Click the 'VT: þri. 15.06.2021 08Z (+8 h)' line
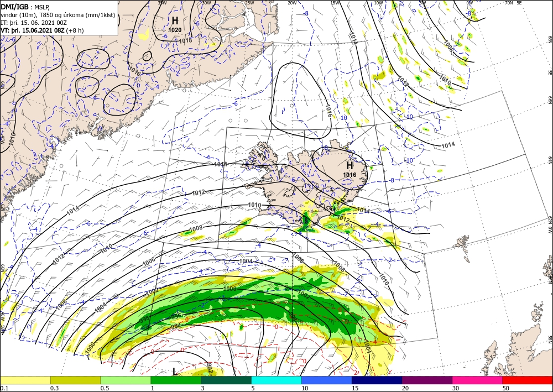The width and height of the screenshot is (553, 392). pyautogui.click(x=43, y=30)
